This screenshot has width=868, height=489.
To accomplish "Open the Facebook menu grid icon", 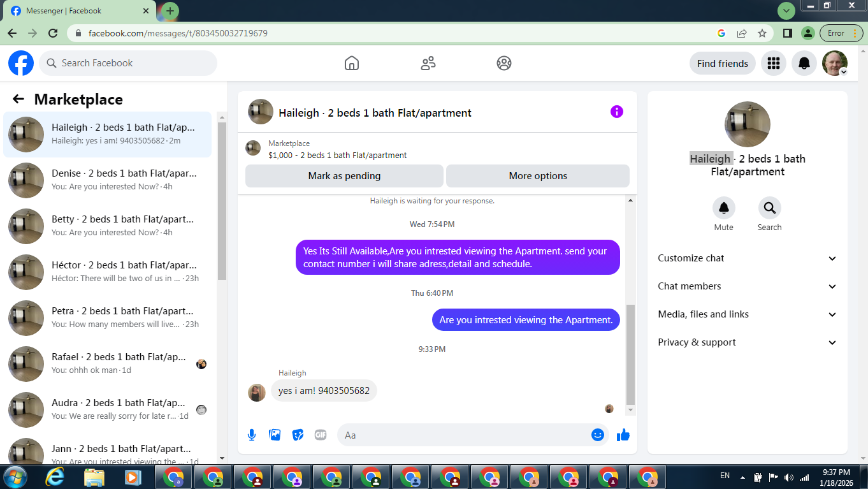I will pos(774,63).
